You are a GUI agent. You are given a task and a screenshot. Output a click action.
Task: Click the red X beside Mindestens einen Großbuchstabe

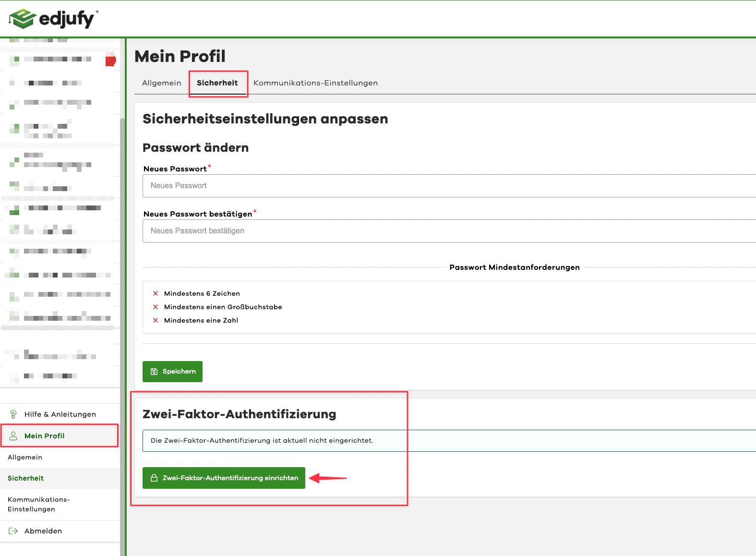156,307
